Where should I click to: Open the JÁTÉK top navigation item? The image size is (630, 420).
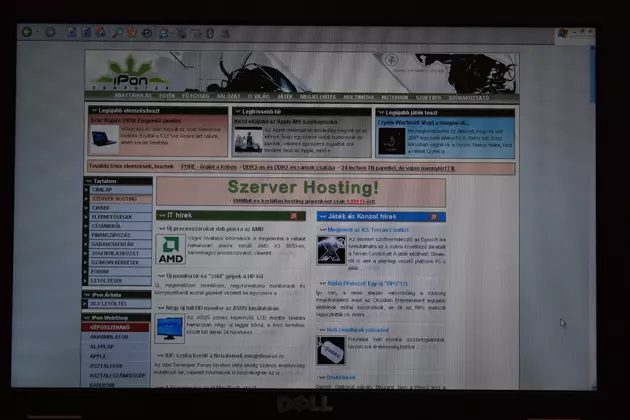tap(284, 96)
